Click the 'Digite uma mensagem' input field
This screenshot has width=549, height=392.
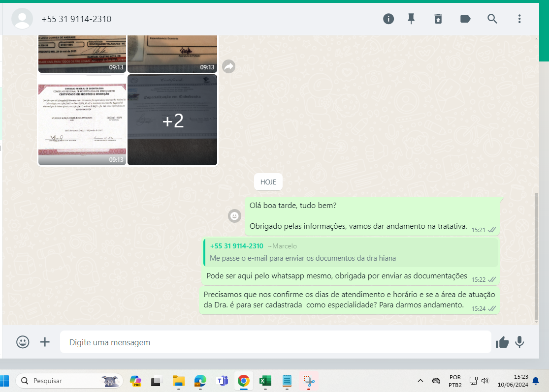(276, 342)
